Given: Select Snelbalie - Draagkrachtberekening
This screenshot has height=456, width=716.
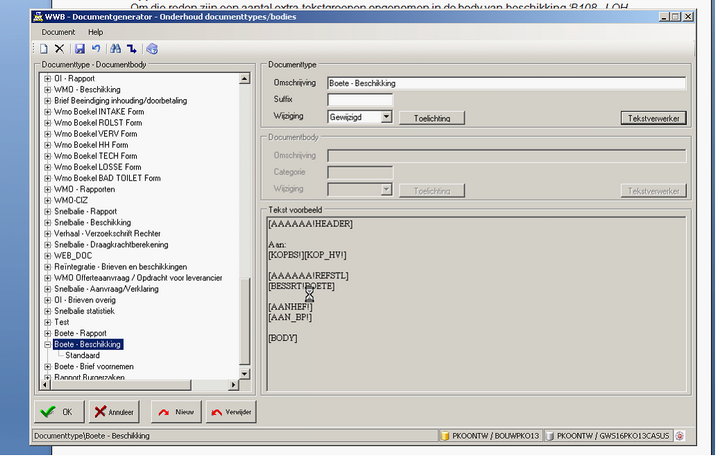Looking at the screenshot, I should (x=111, y=245).
